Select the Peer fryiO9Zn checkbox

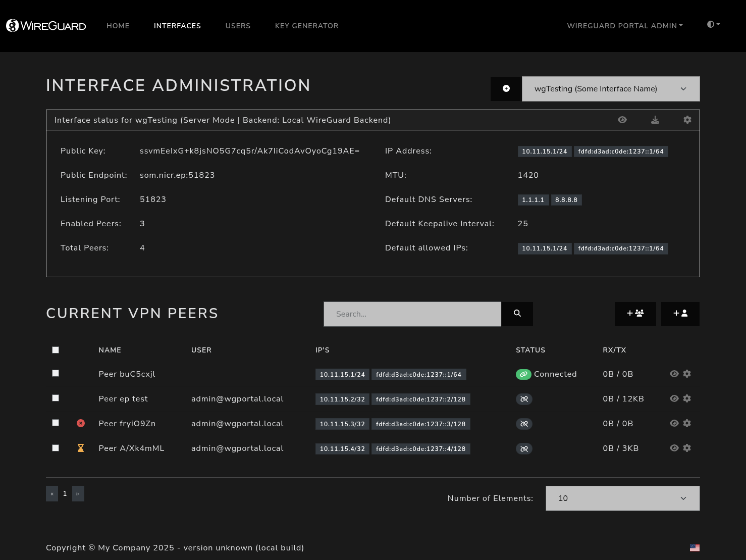pos(56,423)
